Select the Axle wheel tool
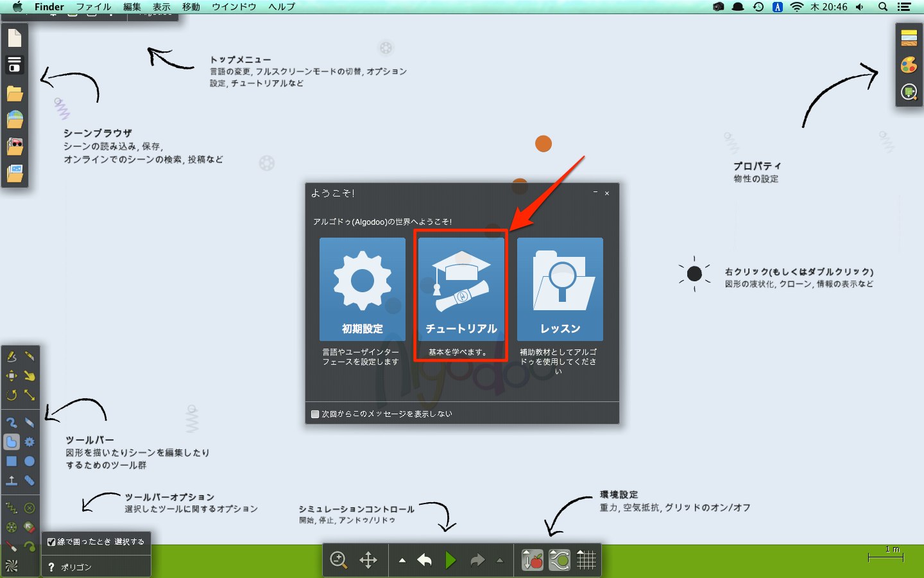This screenshot has height=578, width=924. pyautogui.click(x=12, y=527)
